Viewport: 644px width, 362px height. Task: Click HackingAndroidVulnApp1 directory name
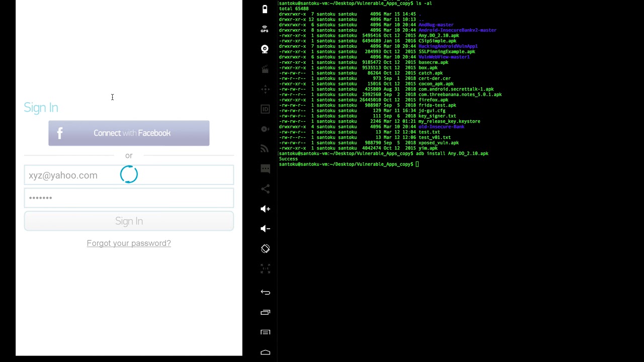448,46
